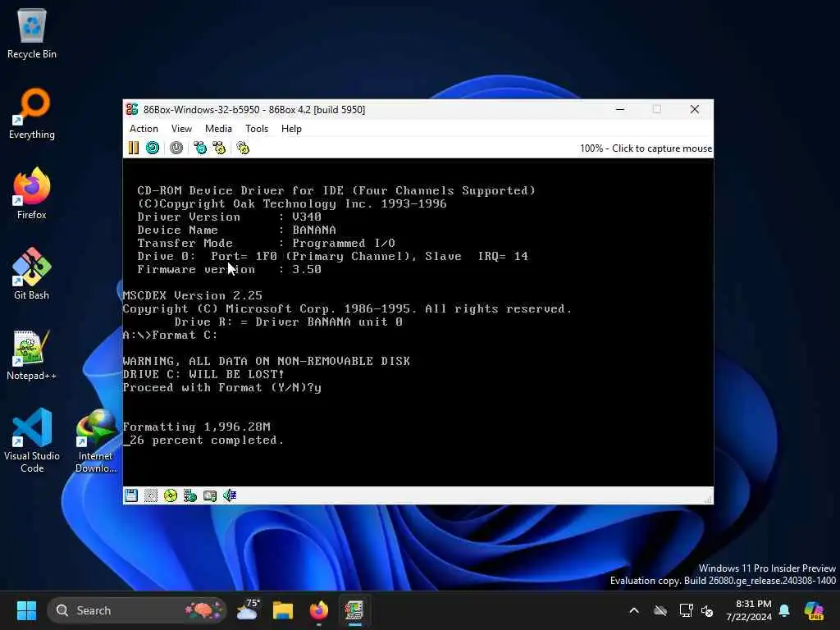Open Firefox from the taskbar
This screenshot has height=630, width=840.
[319, 610]
